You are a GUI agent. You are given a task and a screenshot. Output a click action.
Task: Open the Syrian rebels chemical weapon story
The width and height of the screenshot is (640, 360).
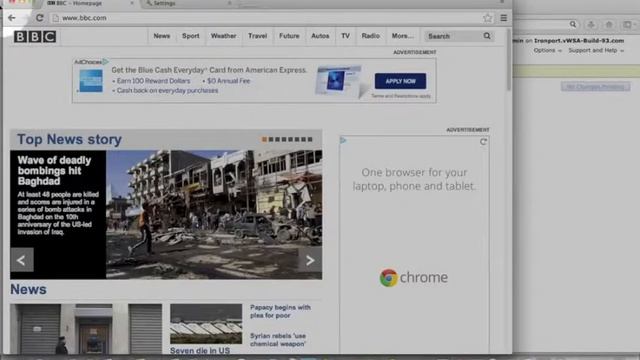278,340
